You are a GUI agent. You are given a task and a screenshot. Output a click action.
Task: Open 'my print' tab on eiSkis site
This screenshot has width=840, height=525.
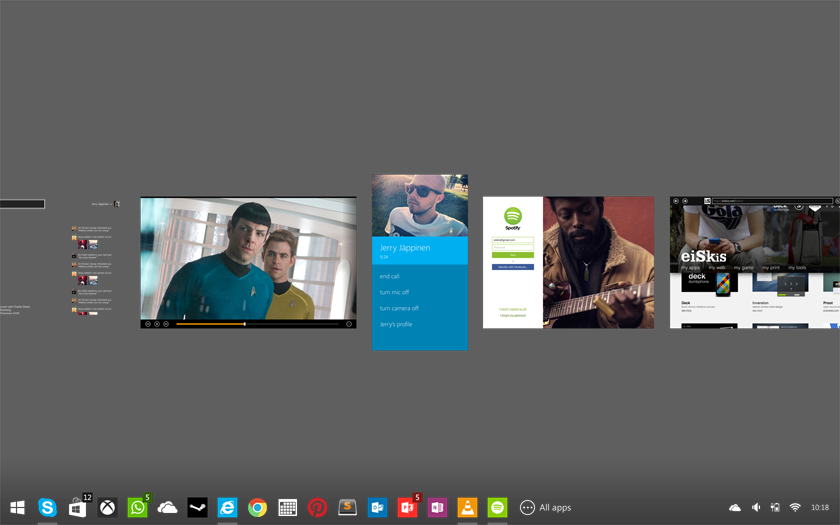coord(771,268)
